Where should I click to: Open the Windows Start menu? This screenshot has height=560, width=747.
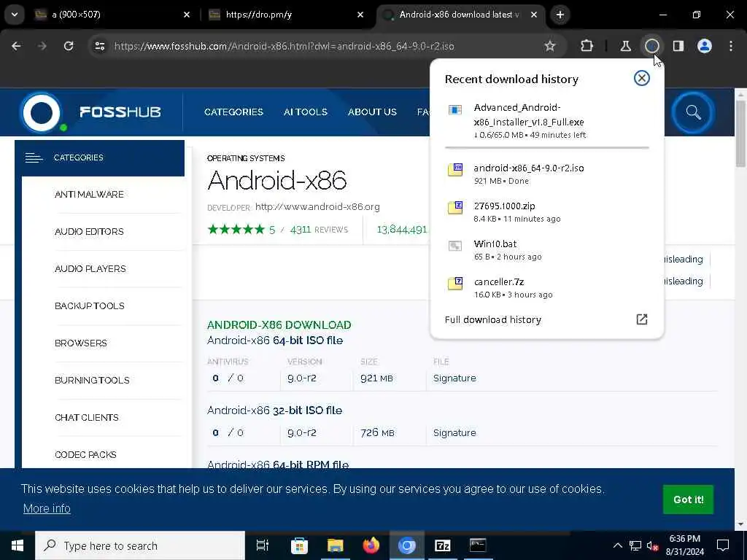[18, 545]
